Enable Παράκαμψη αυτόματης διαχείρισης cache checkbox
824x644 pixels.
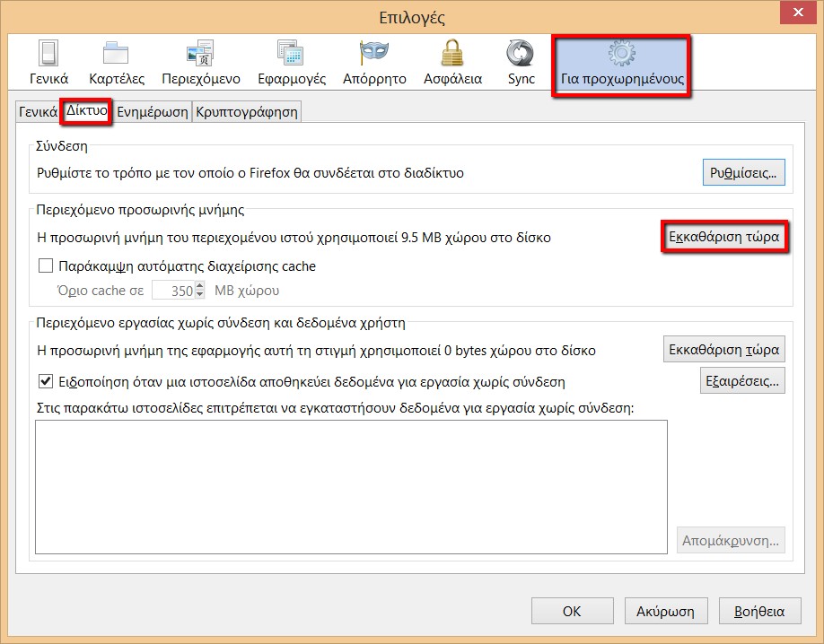click(x=46, y=265)
